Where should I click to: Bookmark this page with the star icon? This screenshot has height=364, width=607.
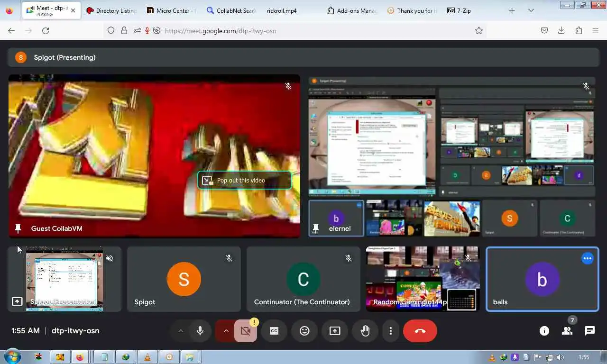coord(479,30)
